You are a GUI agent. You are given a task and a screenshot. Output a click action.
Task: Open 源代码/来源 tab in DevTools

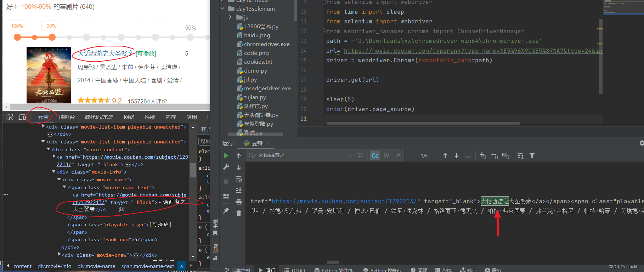99,117
